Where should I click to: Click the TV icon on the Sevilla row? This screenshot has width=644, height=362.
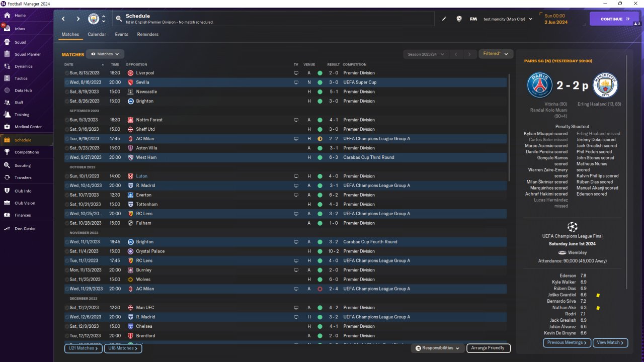pos(296,82)
